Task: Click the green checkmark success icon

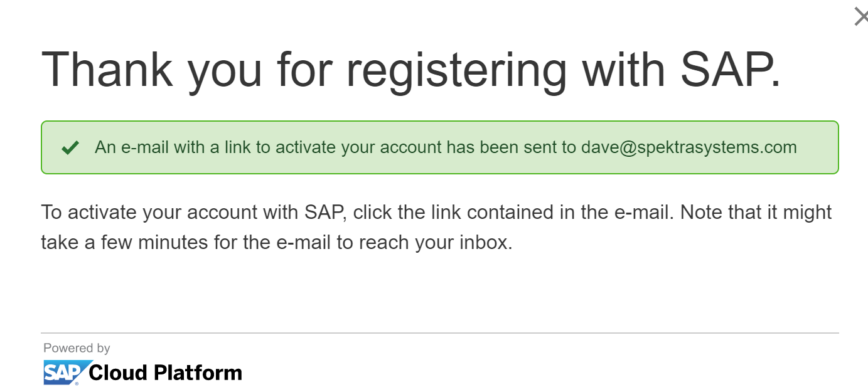Action: pyautogui.click(x=70, y=148)
